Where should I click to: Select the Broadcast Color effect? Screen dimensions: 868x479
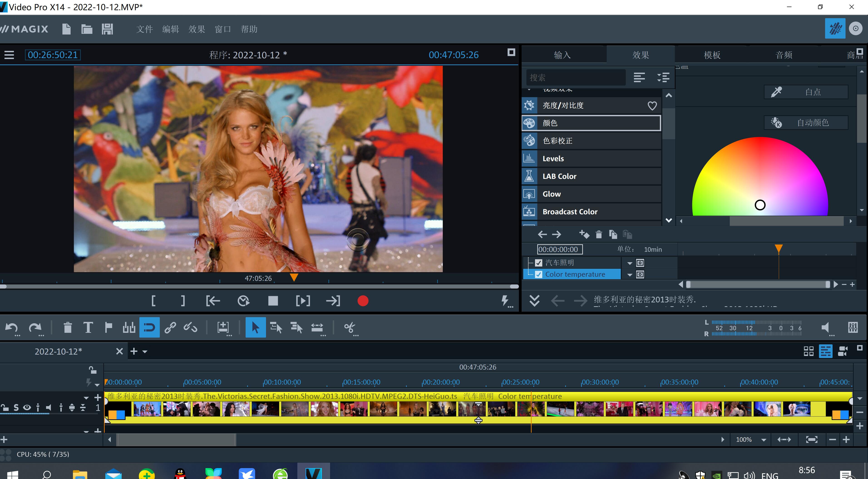tap(591, 212)
